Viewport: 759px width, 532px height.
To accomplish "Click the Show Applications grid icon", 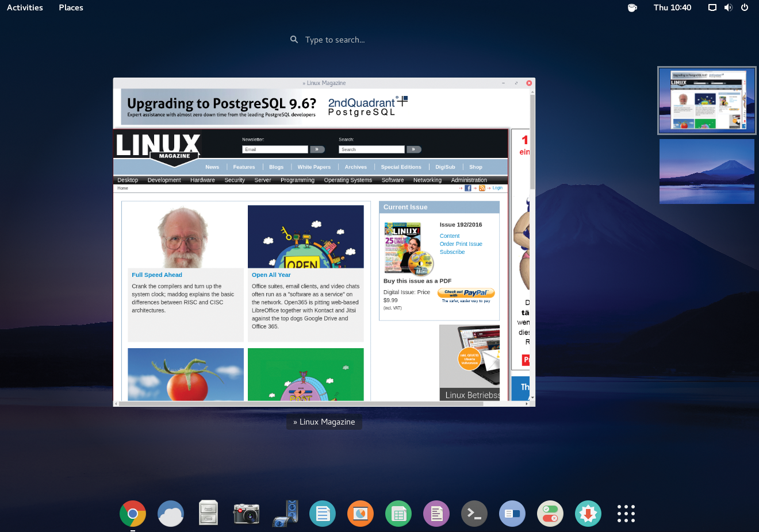I will pos(626,513).
